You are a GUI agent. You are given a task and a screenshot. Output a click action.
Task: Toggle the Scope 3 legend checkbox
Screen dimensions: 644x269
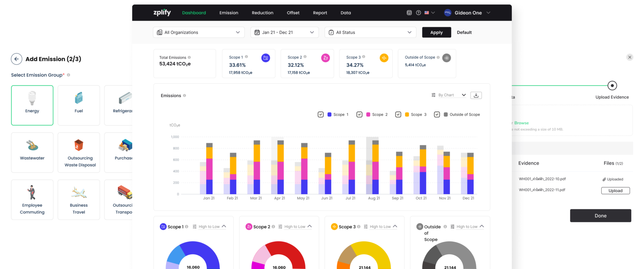398,115
